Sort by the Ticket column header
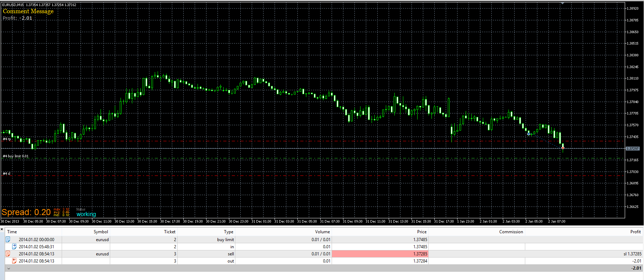Viewport: 644px width, 280px height. click(170, 232)
